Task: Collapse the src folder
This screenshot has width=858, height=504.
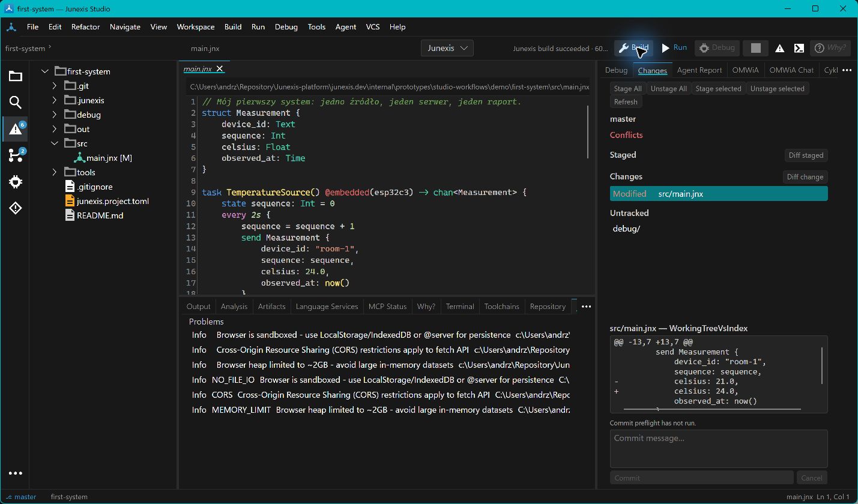Action: point(55,143)
